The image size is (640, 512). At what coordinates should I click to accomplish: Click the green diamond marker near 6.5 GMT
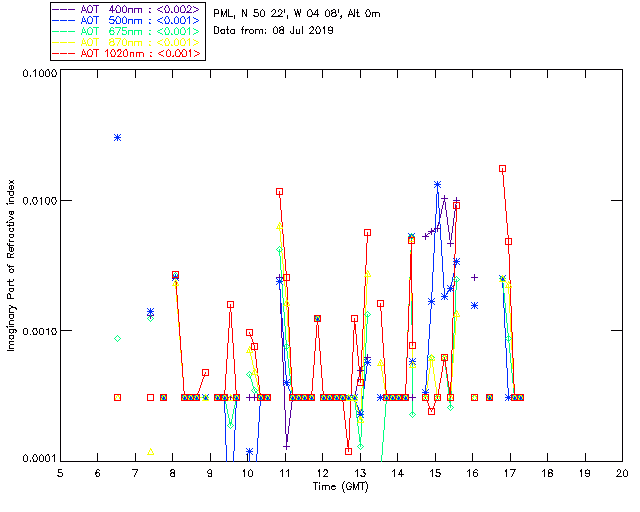click(x=117, y=339)
